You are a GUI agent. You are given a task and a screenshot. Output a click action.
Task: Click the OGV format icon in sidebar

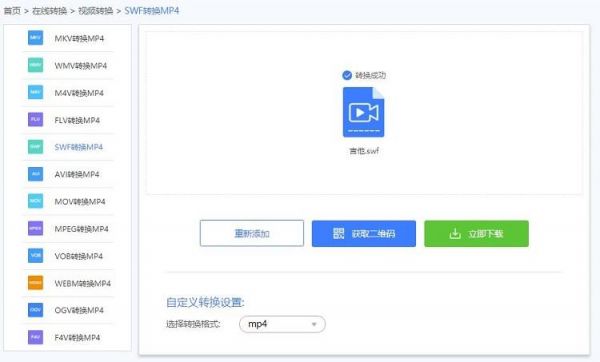[x=35, y=310]
